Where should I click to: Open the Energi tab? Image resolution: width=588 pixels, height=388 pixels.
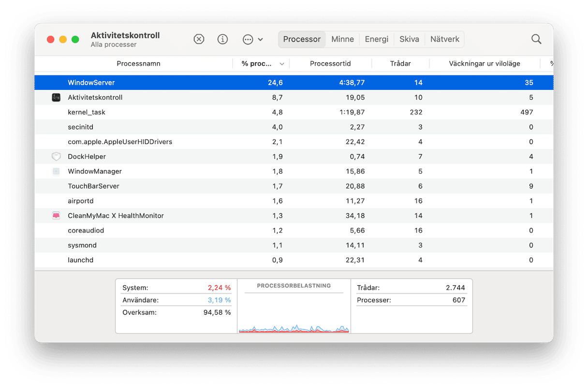(x=376, y=39)
